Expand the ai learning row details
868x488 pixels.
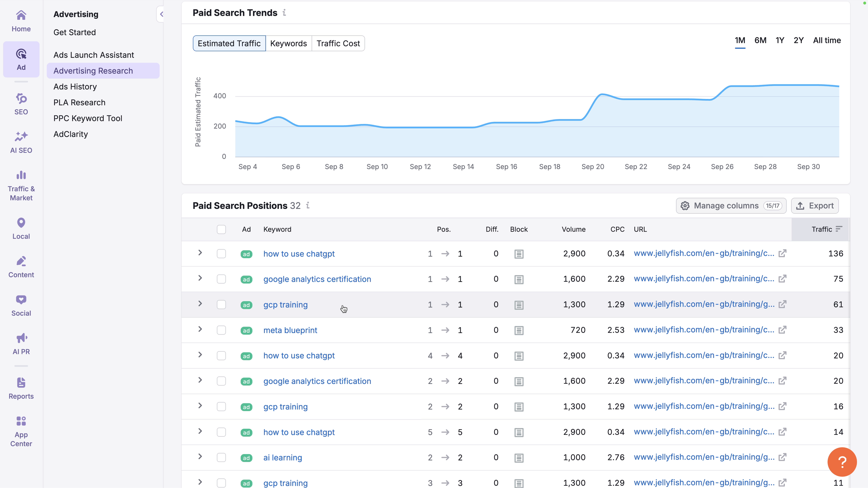point(200,457)
